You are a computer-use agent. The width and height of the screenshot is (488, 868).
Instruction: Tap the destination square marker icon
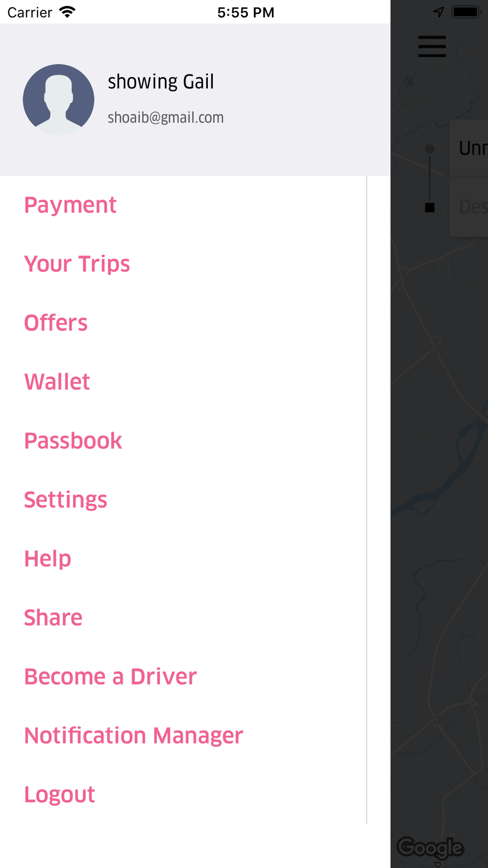(x=429, y=207)
